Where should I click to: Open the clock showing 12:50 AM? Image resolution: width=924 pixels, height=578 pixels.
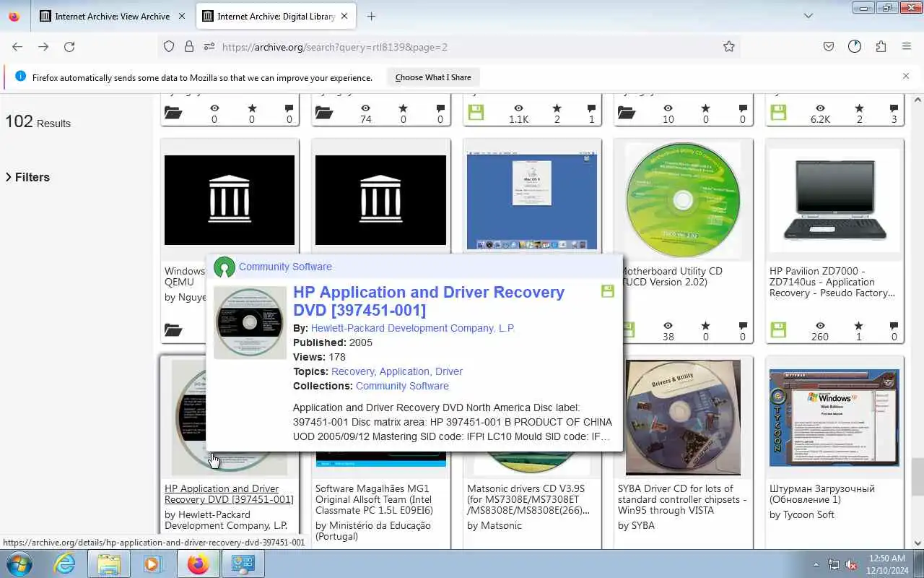pos(887,564)
